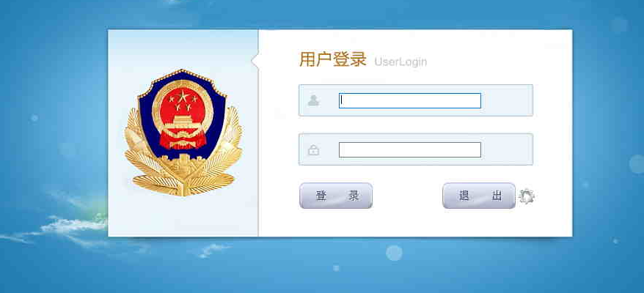Click the padlock icon beside password
This screenshot has height=293, width=644.
coord(313,149)
